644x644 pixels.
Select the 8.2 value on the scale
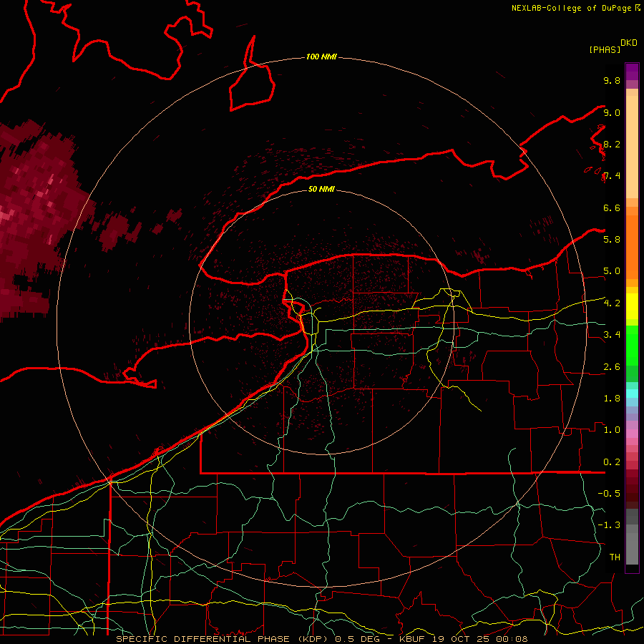point(612,144)
